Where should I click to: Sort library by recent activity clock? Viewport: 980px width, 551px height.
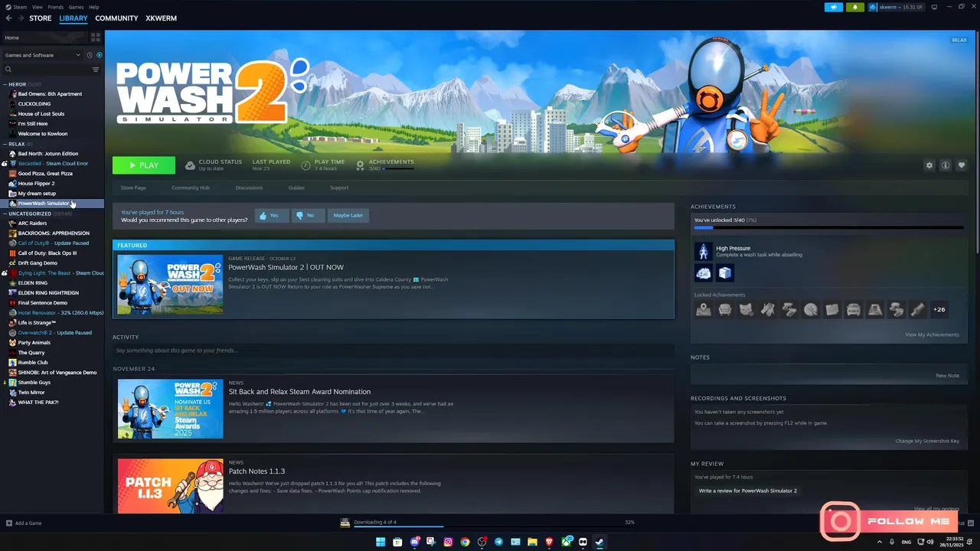[x=90, y=55]
